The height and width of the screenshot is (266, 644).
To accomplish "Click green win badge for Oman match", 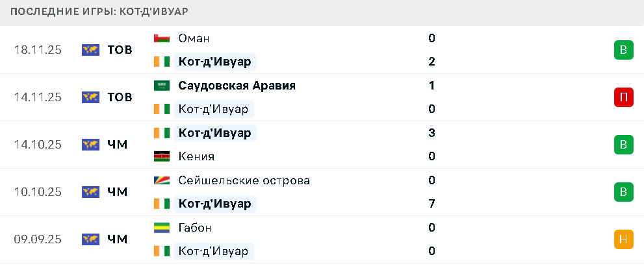I will [623, 50].
